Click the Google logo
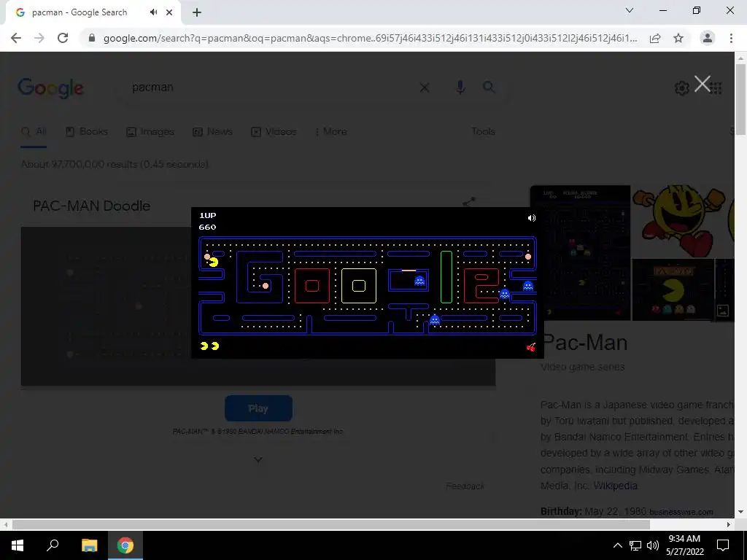 click(50, 88)
